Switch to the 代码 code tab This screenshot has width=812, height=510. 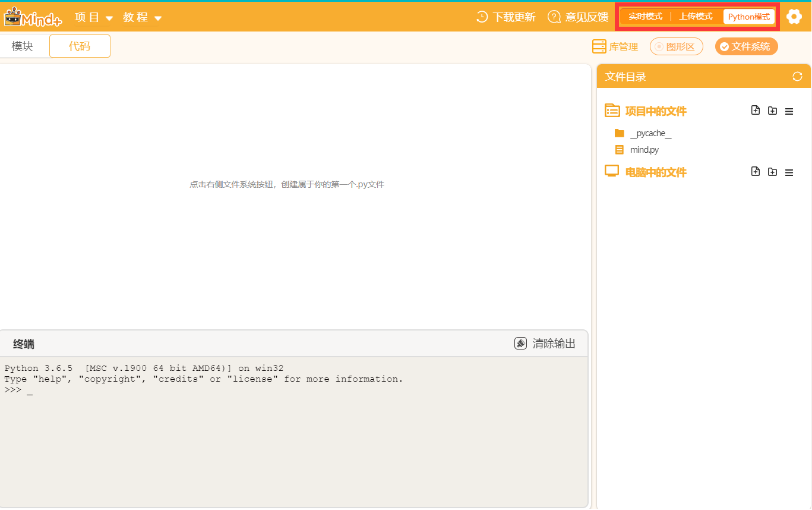80,46
